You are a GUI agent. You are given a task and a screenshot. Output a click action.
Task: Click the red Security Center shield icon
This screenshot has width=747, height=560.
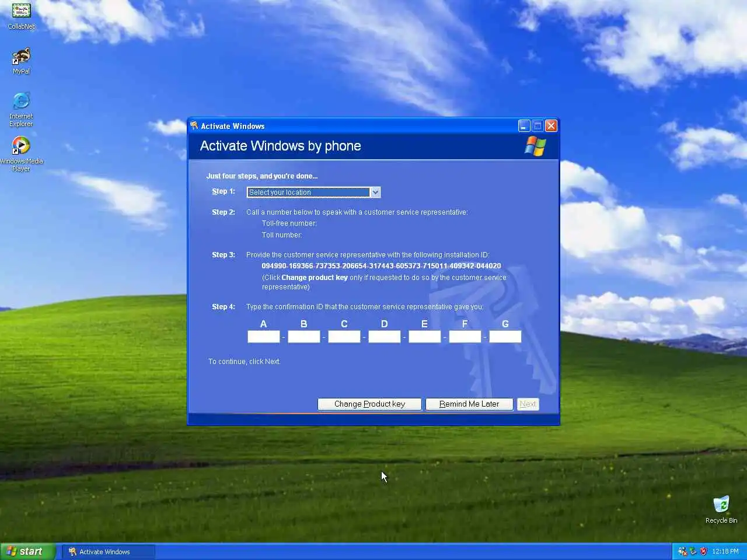[x=703, y=551]
